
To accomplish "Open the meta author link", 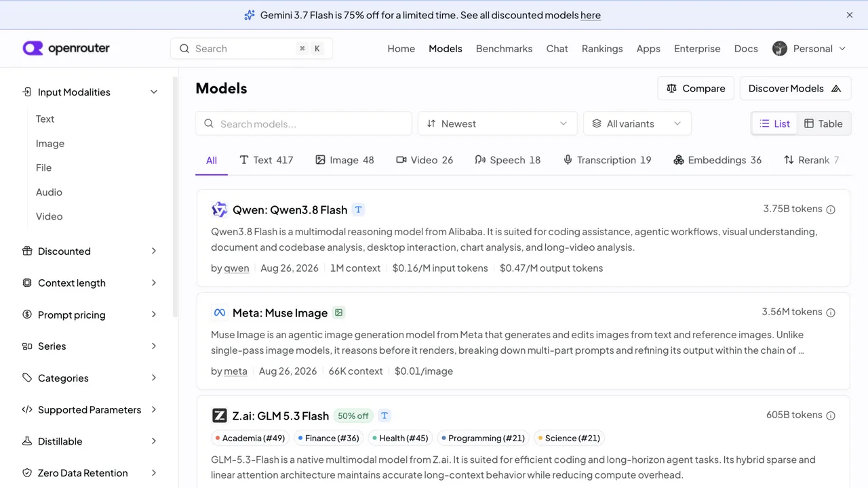I will (236, 371).
